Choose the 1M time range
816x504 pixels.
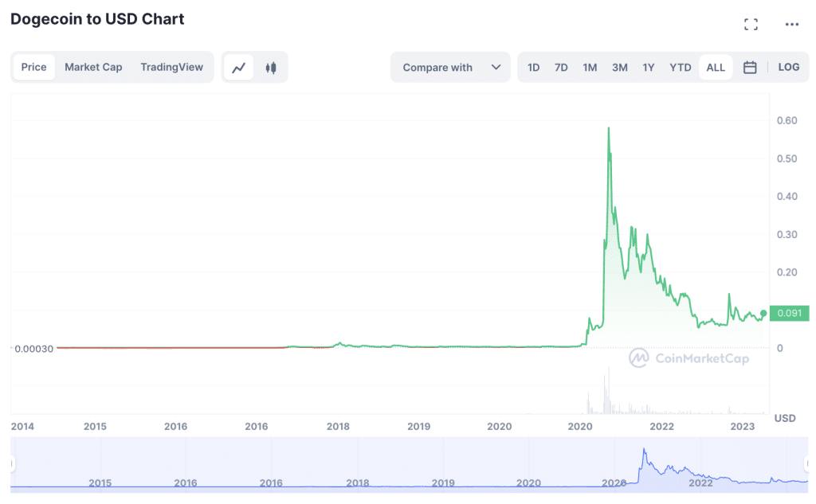[x=590, y=67]
